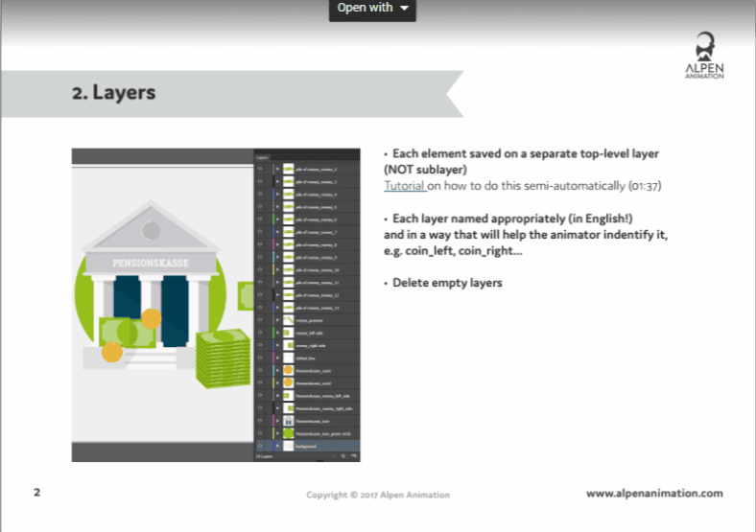Screen dimensions: 756x532
Task: Select the Layers panel tab
Action: point(264,156)
